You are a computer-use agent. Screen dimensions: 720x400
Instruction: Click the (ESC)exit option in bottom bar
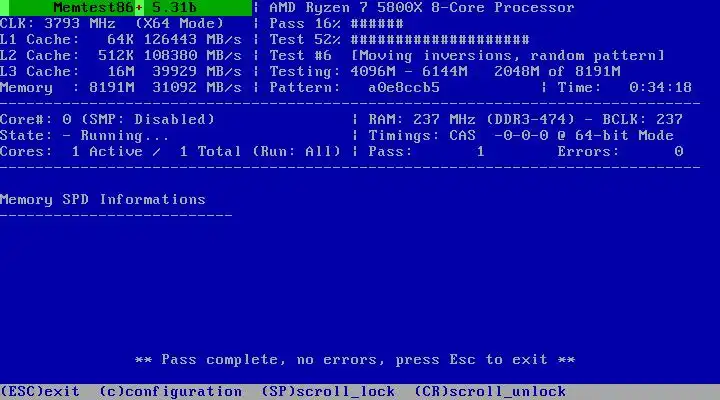pos(40,391)
